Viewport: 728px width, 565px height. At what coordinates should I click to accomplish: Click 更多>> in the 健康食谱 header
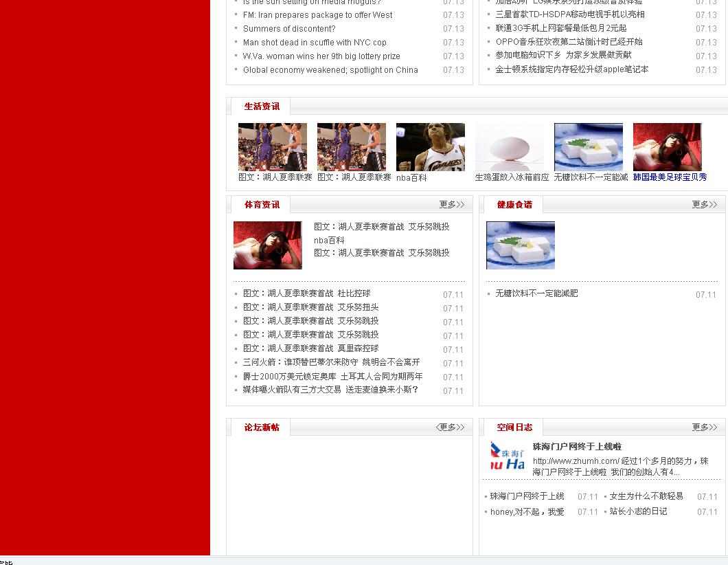pos(705,204)
